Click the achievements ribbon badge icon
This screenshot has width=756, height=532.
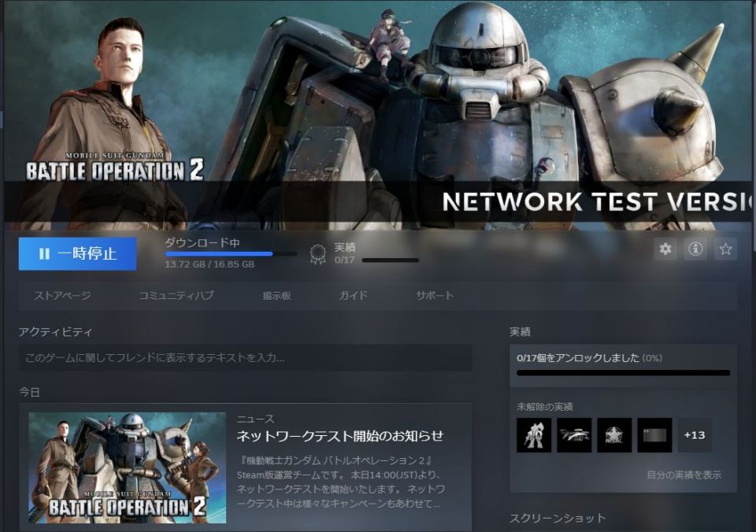[318, 253]
